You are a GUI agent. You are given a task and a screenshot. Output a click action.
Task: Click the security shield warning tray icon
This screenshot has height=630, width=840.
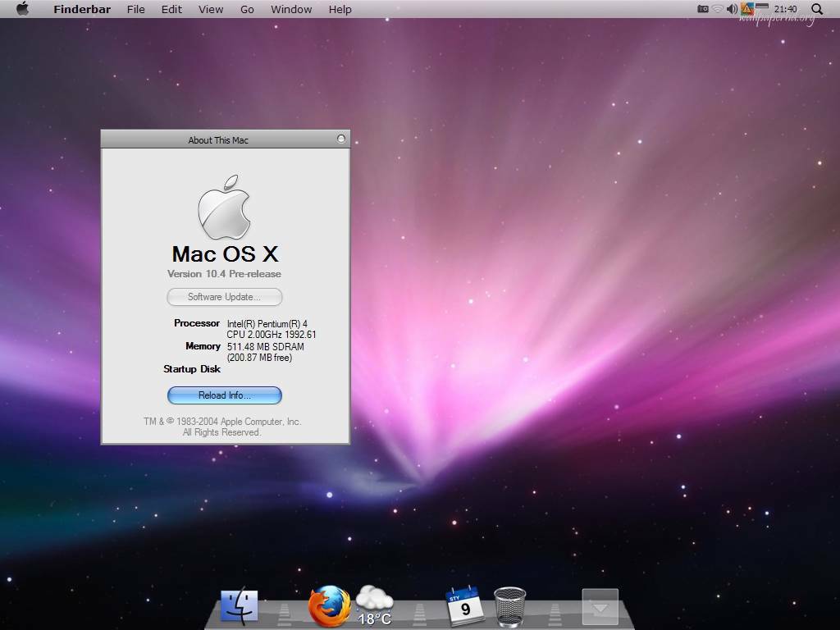tap(747, 9)
